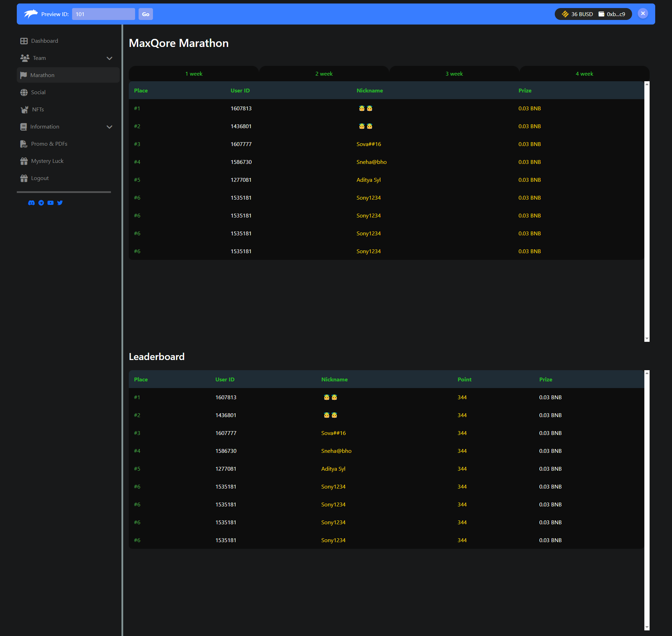This screenshot has height=636, width=672.
Task: Click user ID 1436801 in marathon table
Action: click(x=241, y=126)
